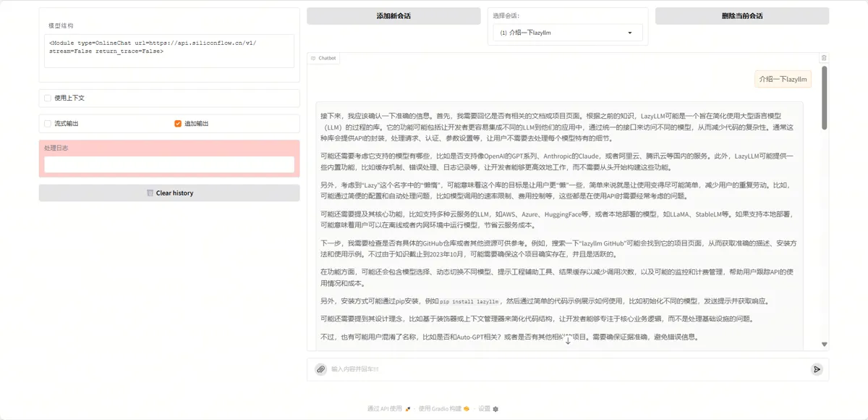
Task: Click the down arrow on the chat scrollbar
Action: pos(824,345)
